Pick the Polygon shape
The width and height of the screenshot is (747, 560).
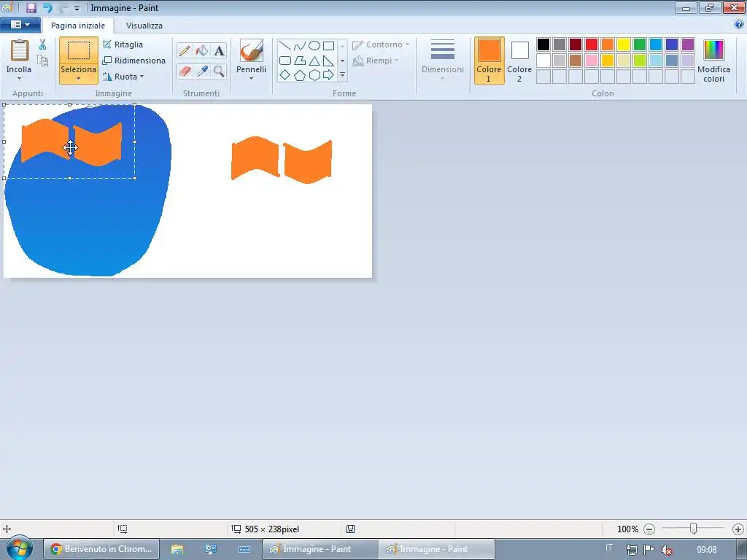tap(300, 61)
